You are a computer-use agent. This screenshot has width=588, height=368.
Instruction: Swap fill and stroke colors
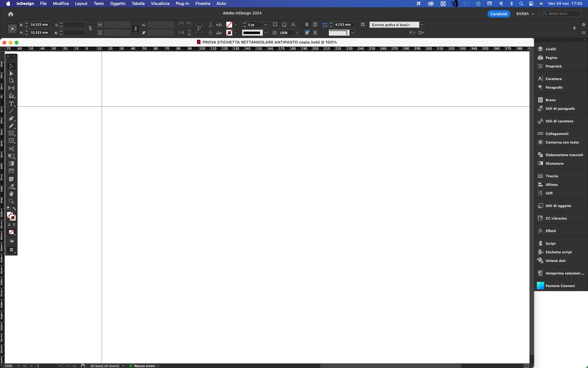14,209
